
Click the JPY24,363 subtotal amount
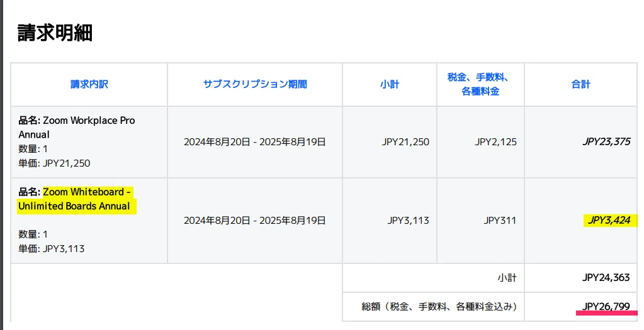(x=606, y=278)
